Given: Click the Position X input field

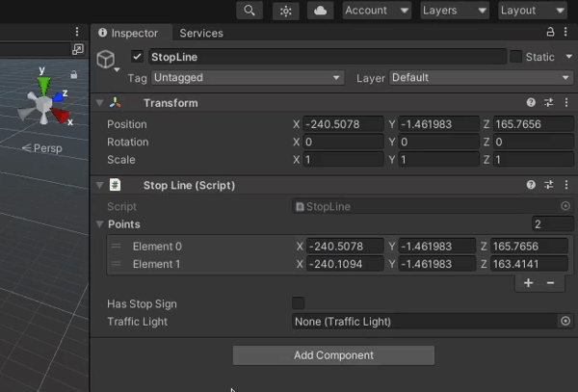Looking at the screenshot, I should pyautogui.click(x=342, y=124).
